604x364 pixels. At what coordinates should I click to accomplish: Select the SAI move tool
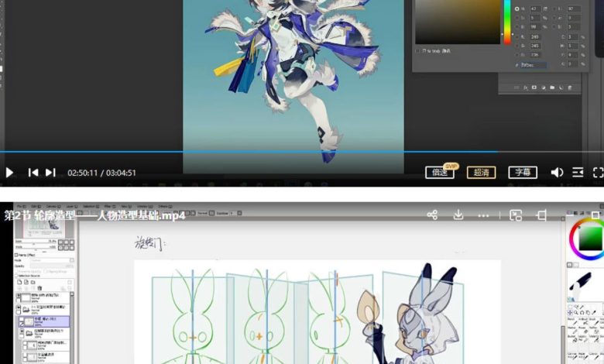pyautogui.click(x=570, y=313)
